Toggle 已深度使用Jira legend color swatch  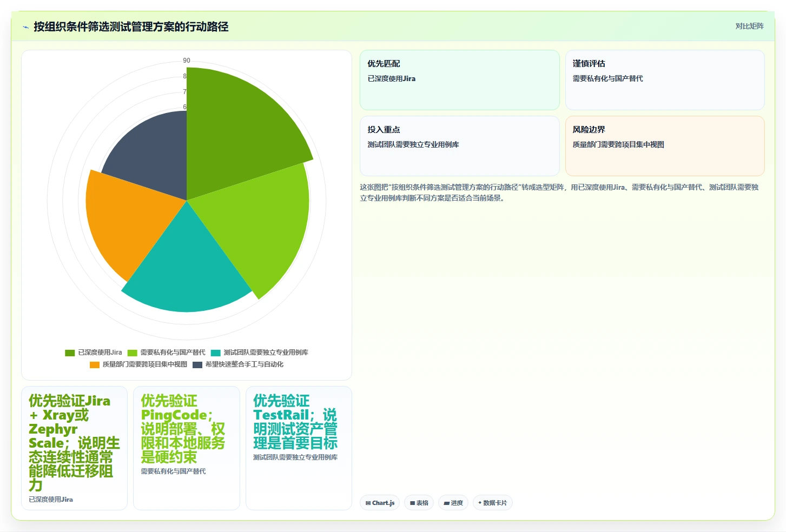point(70,353)
